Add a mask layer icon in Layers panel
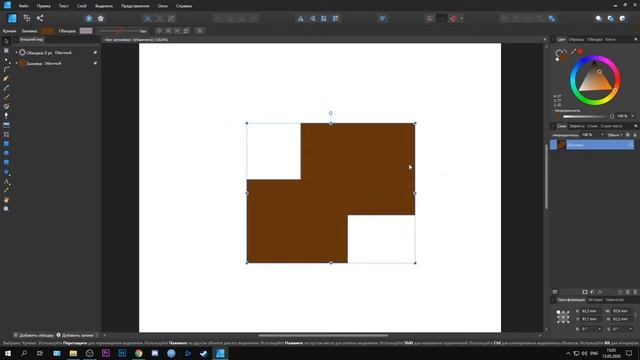Image resolution: width=640 pixels, height=360 pixels. [585, 292]
